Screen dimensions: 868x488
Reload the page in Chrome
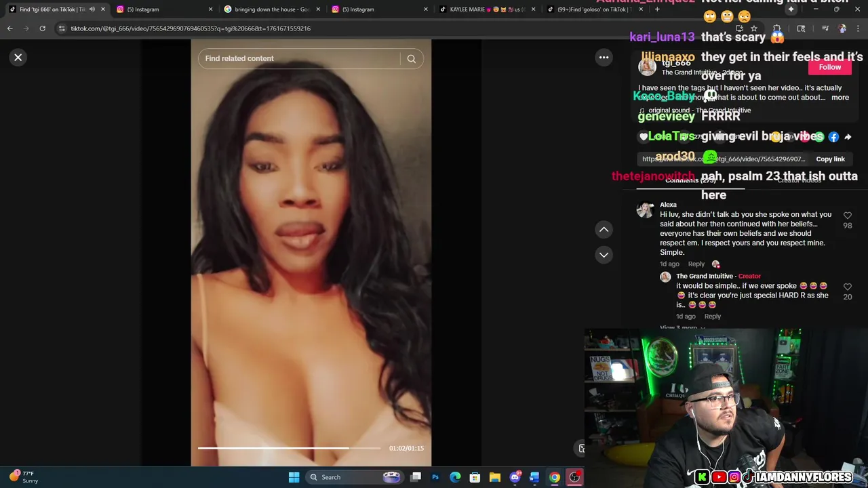click(42, 28)
